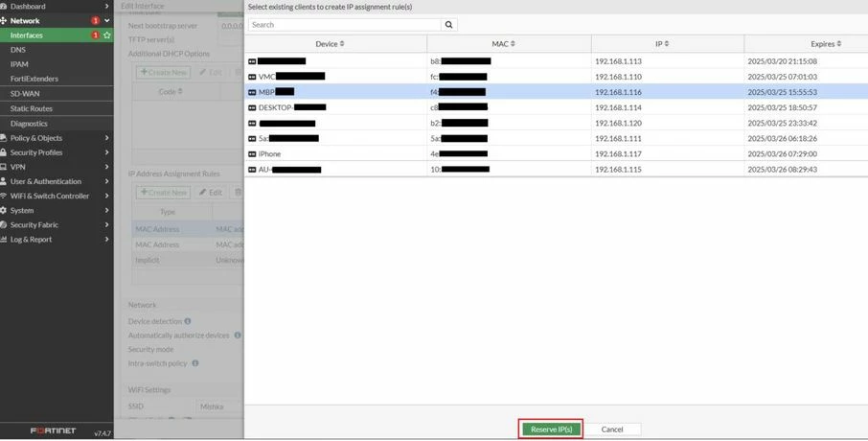Click the Device detection info icon
The image size is (868, 441).
[188, 321]
